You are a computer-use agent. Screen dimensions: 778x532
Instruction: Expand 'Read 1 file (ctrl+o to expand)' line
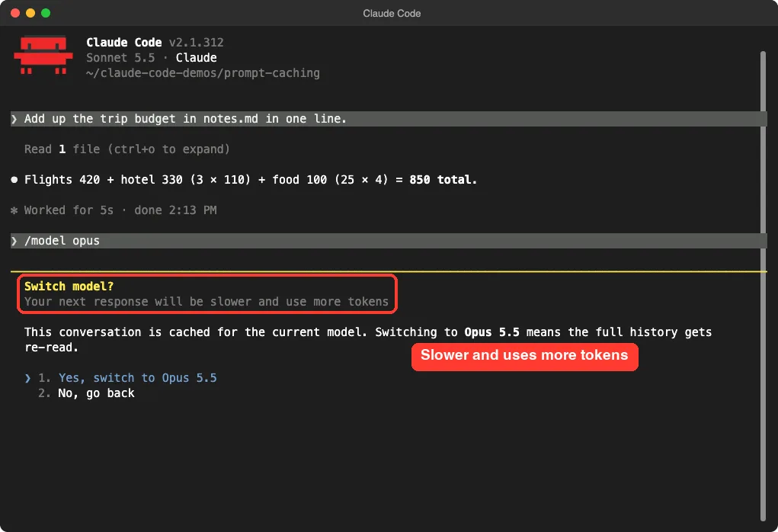coord(127,149)
